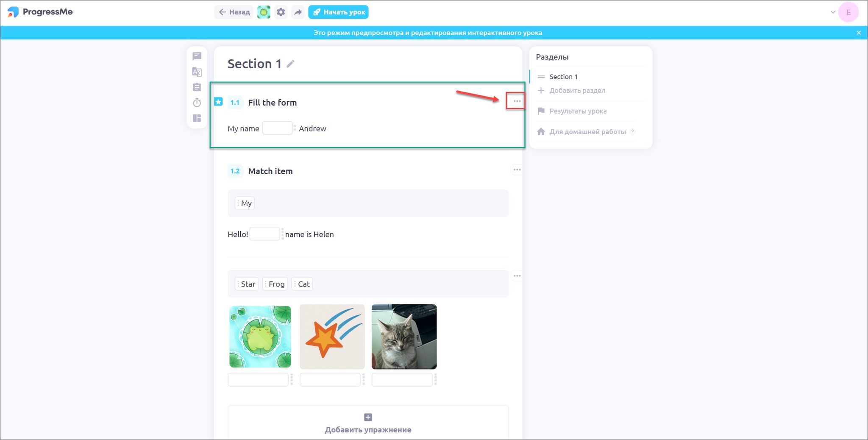
Task: Click the Разделы panel heading
Action: 552,57
